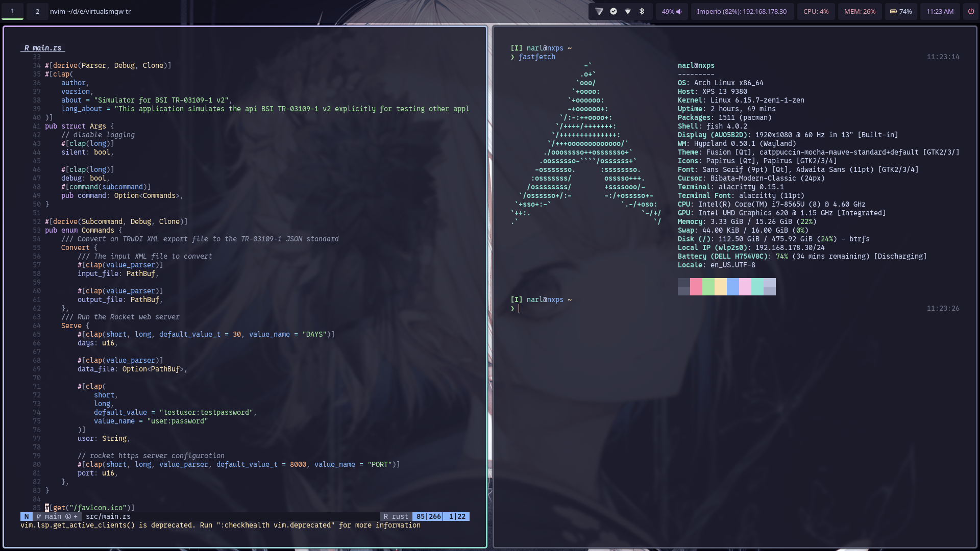
Task: Click the checkmark tray icon
Action: click(x=614, y=11)
